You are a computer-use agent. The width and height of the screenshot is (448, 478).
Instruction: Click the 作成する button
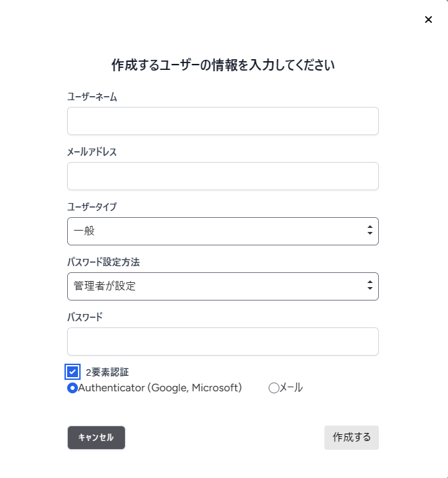(x=351, y=437)
